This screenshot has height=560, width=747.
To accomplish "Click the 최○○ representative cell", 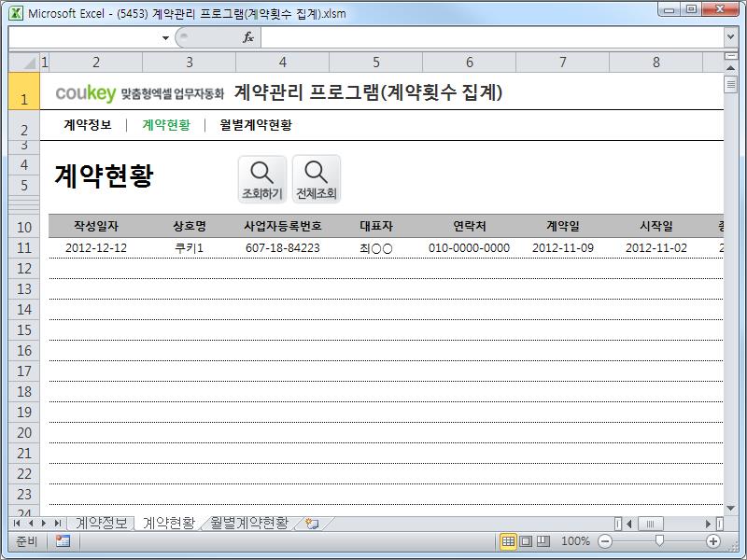I will pyautogui.click(x=376, y=248).
